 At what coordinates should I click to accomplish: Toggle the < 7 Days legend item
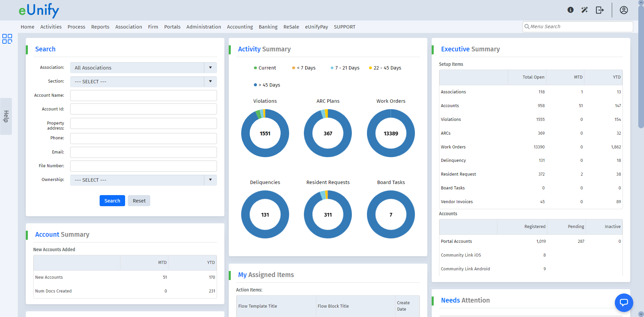click(x=304, y=68)
